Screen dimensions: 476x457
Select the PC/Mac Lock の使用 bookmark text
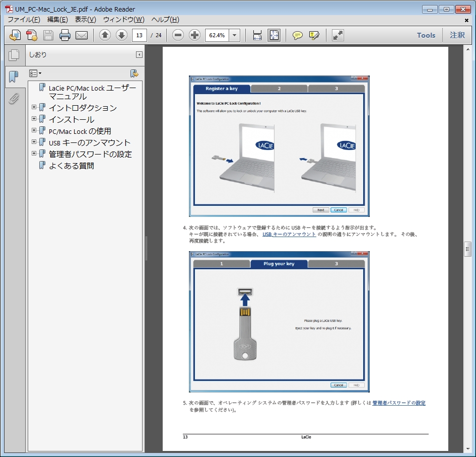80,131
